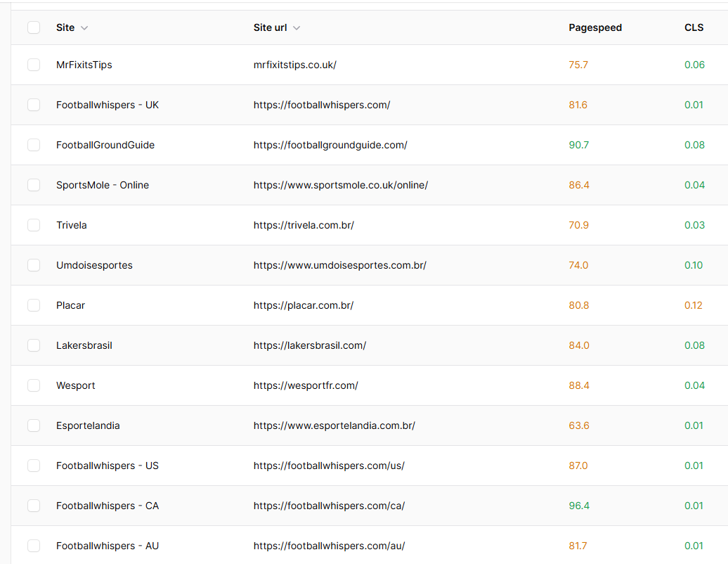Click the 96.4 Pagespeed value
The height and width of the screenshot is (564, 728).
coord(579,506)
